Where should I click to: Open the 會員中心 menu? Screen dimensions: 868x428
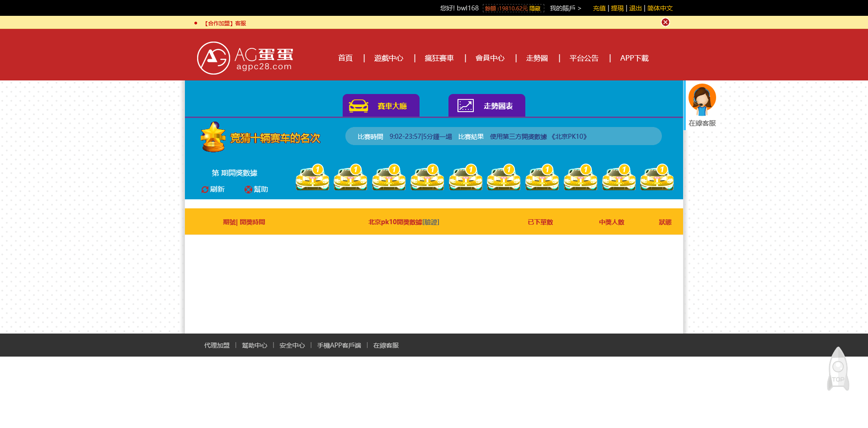pos(490,58)
